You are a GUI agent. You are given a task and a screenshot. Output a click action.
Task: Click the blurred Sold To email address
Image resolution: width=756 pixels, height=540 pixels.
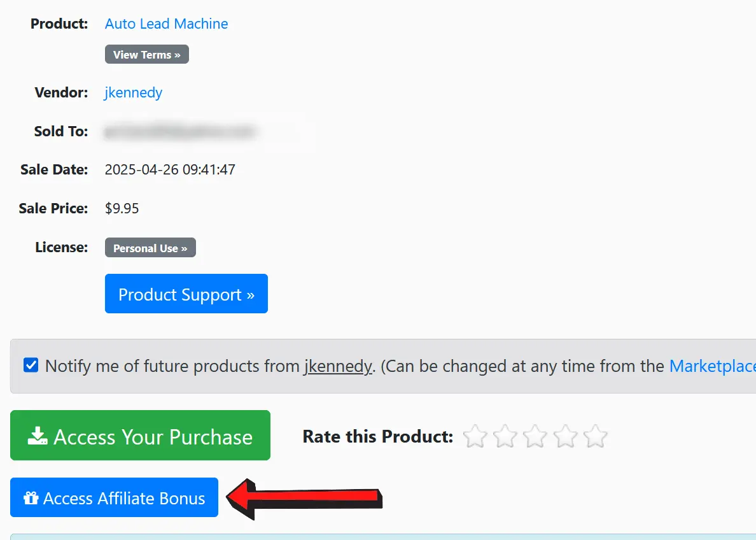179,131
